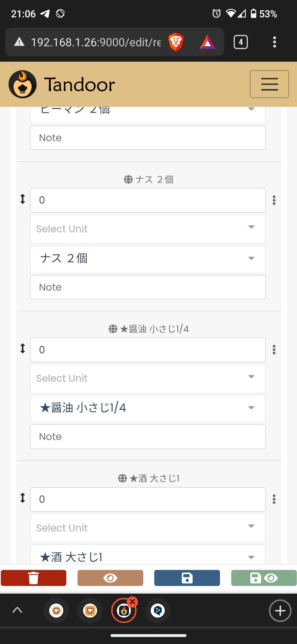Open the browser overflow menu

coord(274,42)
